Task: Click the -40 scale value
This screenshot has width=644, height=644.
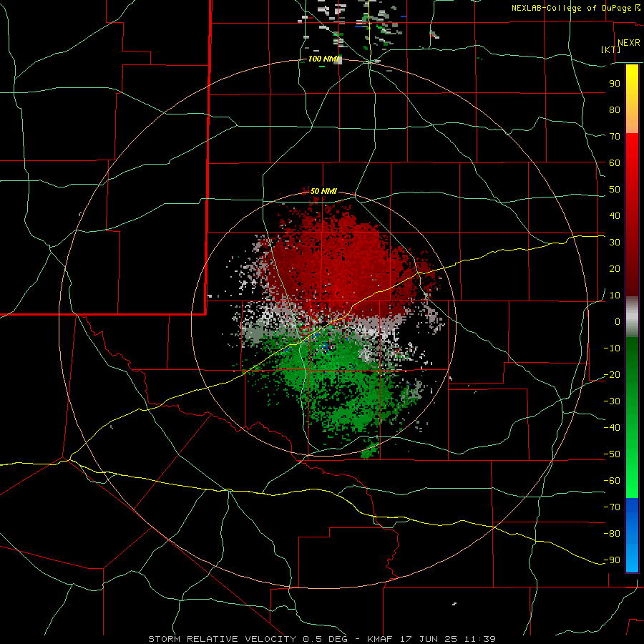Action: (612, 428)
